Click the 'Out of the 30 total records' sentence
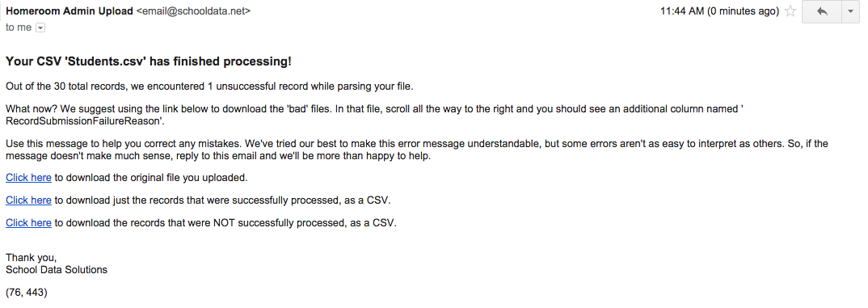 pyautogui.click(x=210, y=86)
